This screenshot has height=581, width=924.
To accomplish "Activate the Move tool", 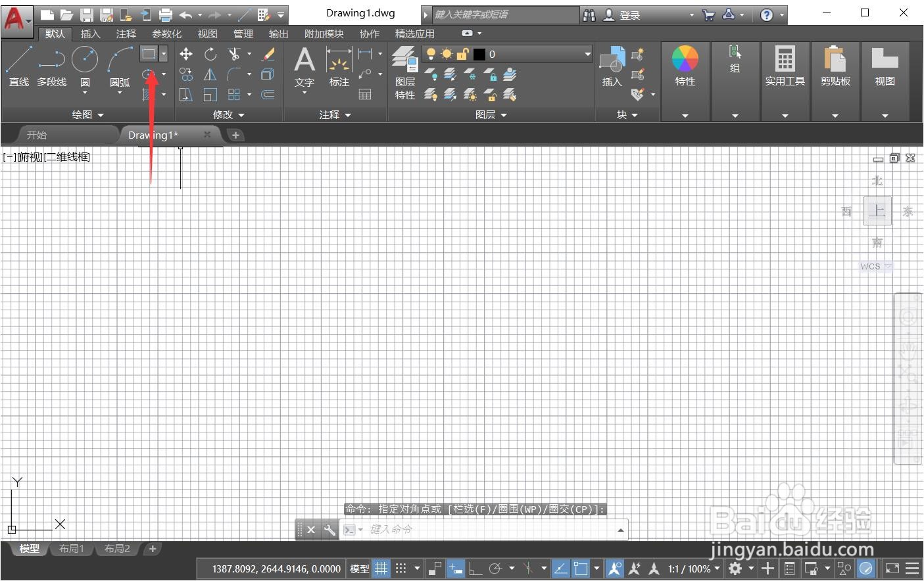I will (186, 54).
